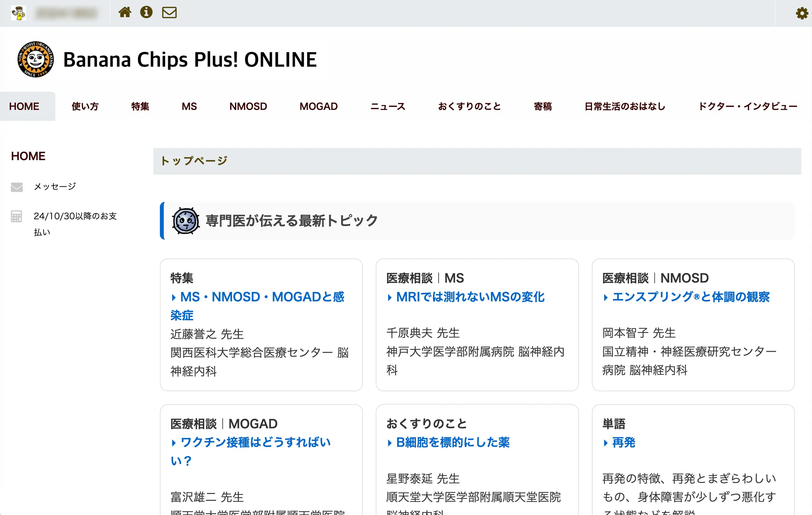
Task: Open メッセージ in the sidebar
Action: click(55, 187)
